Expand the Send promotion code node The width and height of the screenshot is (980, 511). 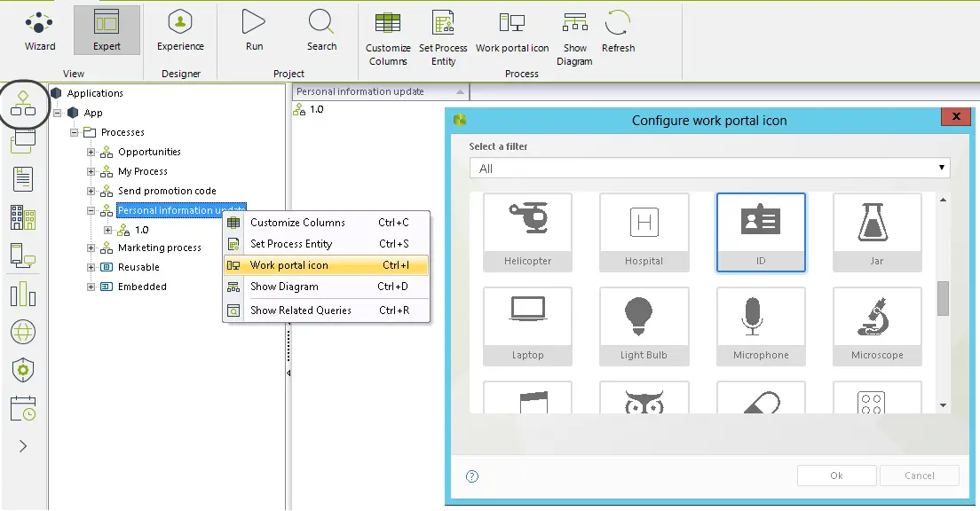click(91, 191)
